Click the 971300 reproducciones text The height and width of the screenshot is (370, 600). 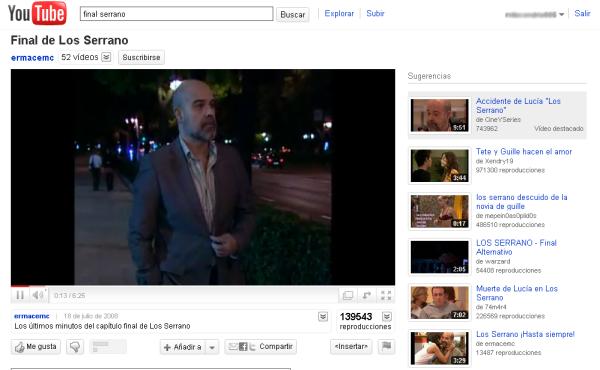[x=510, y=170]
